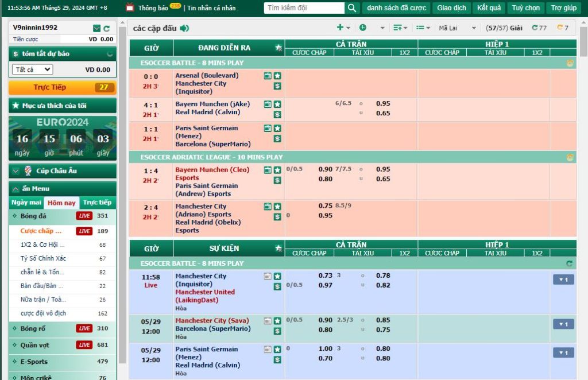The image size is (588, 380).
Task: Switch to the Hôm nay tab
Action: pyautogui.click(x=61, y=203)
